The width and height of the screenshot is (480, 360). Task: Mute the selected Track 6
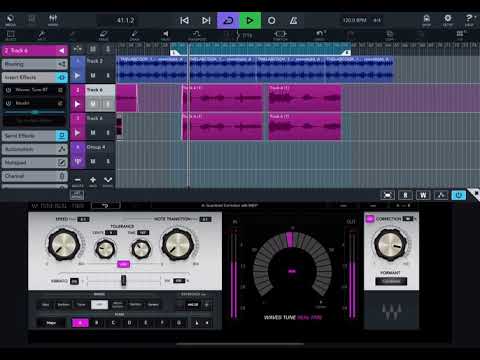point(93,104)
